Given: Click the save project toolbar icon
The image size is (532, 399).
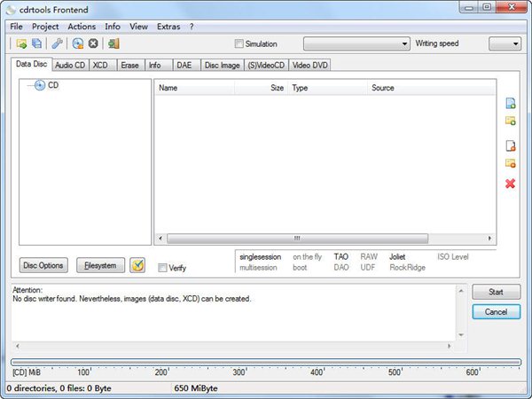Looking at the screenshot, I should tap(36, 43).
